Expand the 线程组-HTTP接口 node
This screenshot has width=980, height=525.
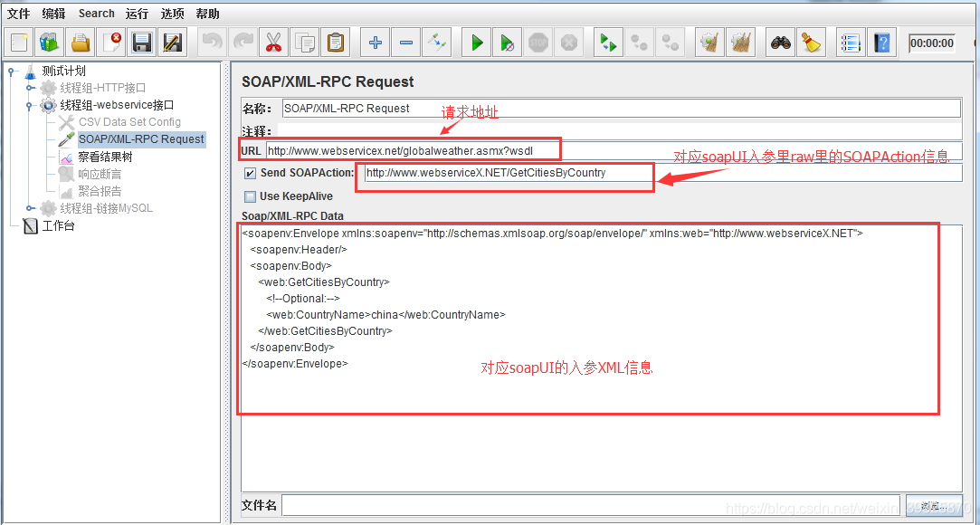(x=29, y=88)
